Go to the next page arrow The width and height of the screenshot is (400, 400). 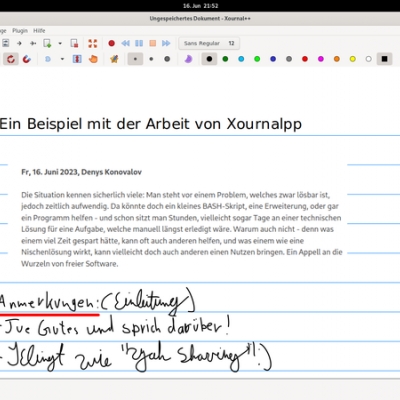tap(19, 43)
